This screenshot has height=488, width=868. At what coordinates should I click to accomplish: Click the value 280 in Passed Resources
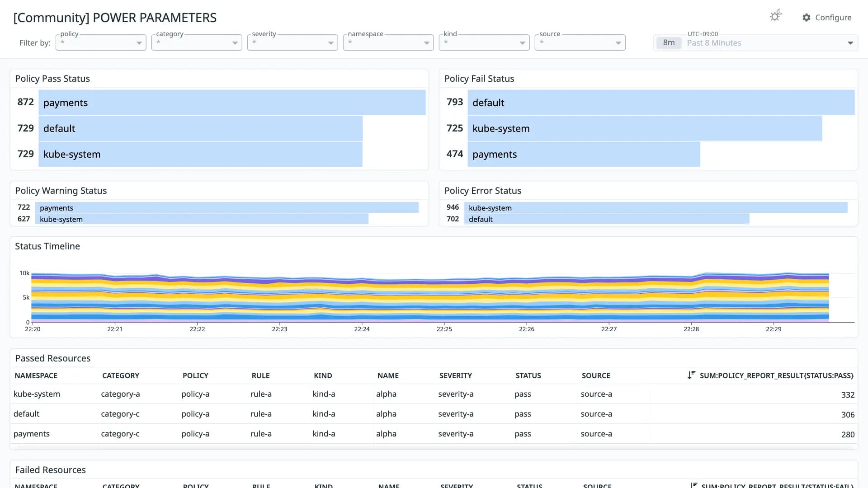coord(848,434)
